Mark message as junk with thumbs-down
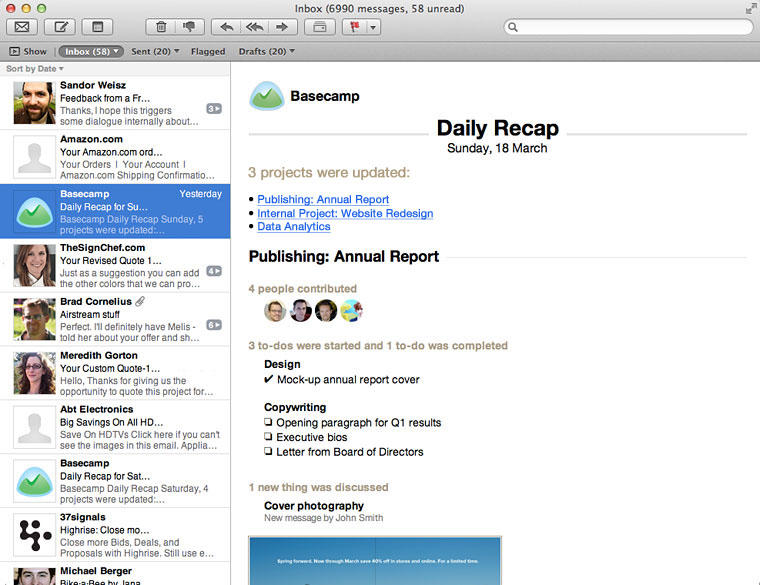Image resolution: width=760 pixels, height=585 pixels. [190, 27]
